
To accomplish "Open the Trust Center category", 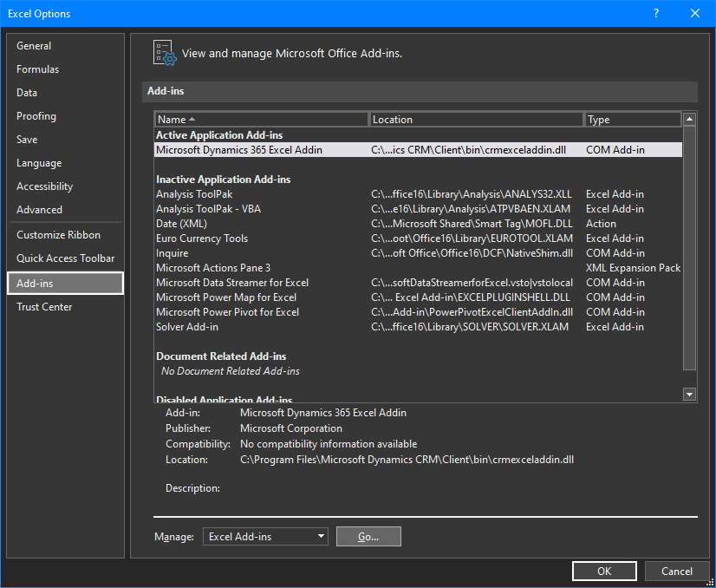I will pos(65,307).
